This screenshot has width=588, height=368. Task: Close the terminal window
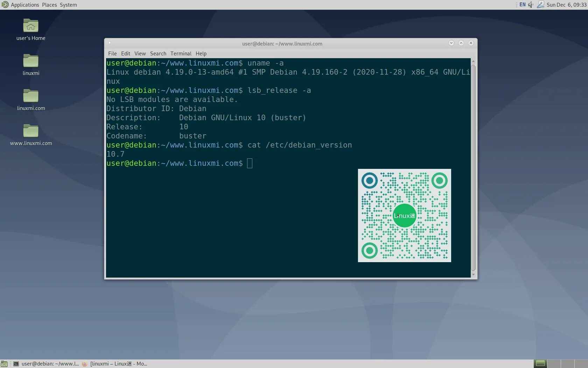[x=471, y=43]
